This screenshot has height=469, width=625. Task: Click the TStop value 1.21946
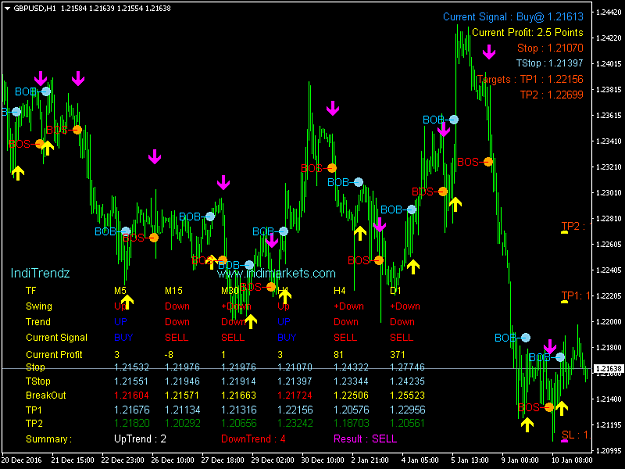182,381
